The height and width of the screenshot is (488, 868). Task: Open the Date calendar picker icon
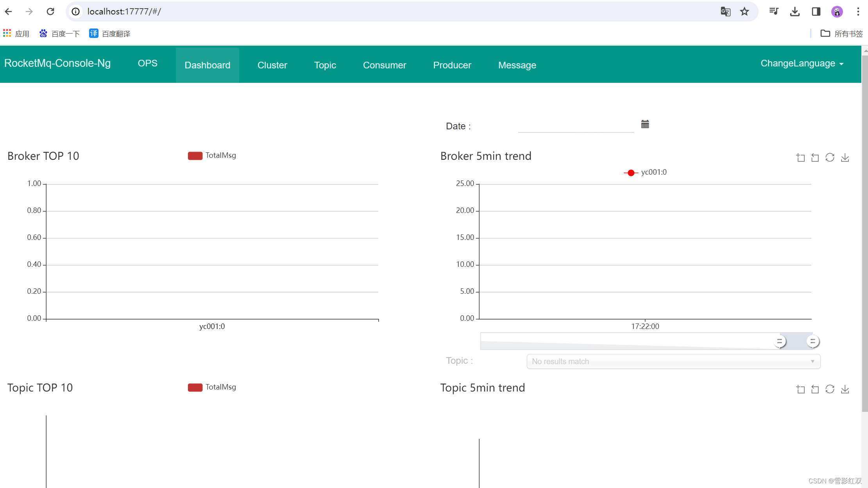coord(645,125)
